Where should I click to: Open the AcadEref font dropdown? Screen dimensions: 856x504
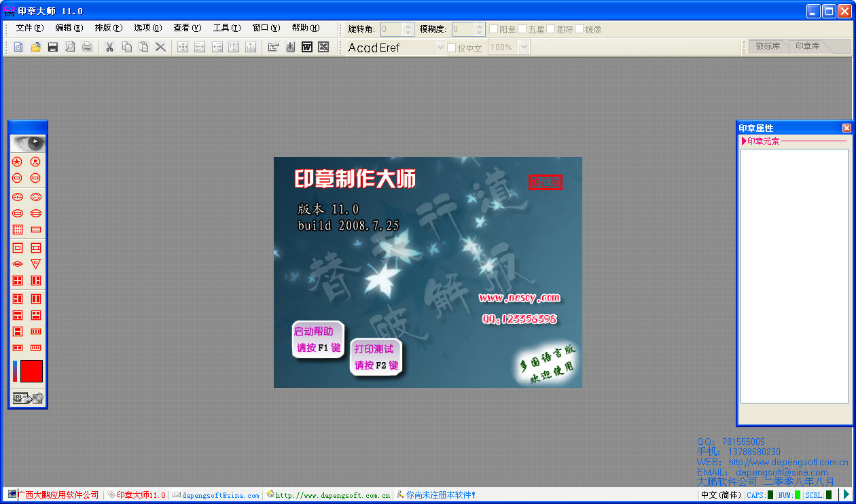point(440,48)
